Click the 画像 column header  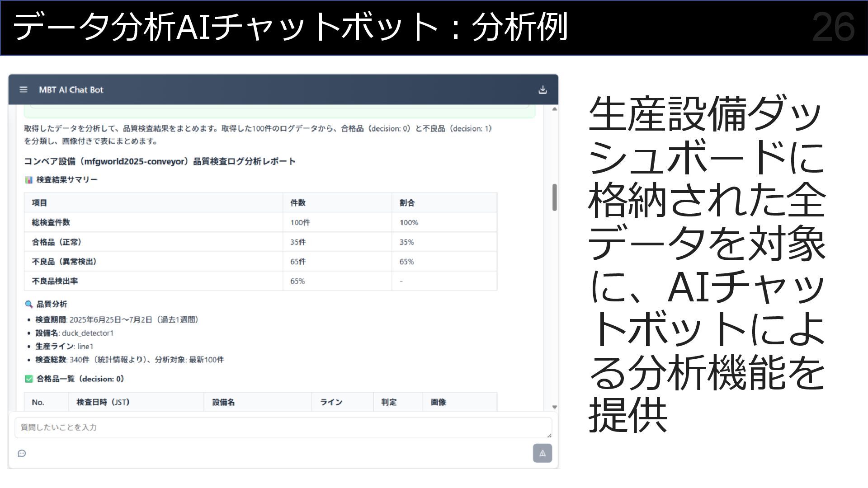pos(438,402)
